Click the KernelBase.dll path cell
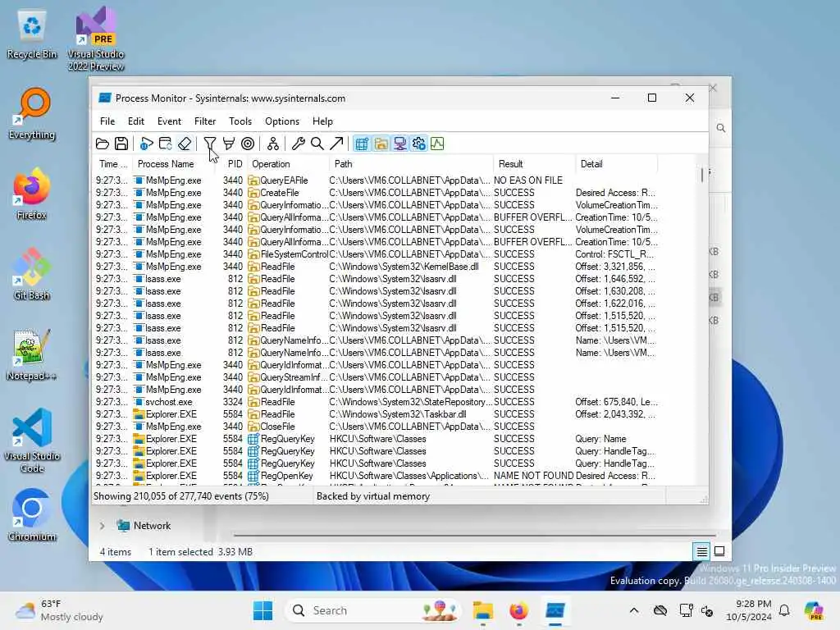 coord(404,267)
